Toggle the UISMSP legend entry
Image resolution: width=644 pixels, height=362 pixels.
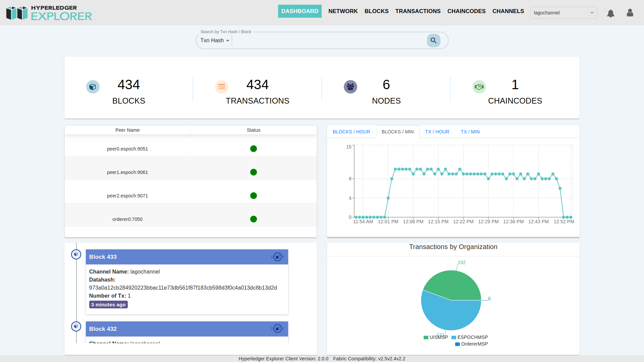[x=436, y=337]
